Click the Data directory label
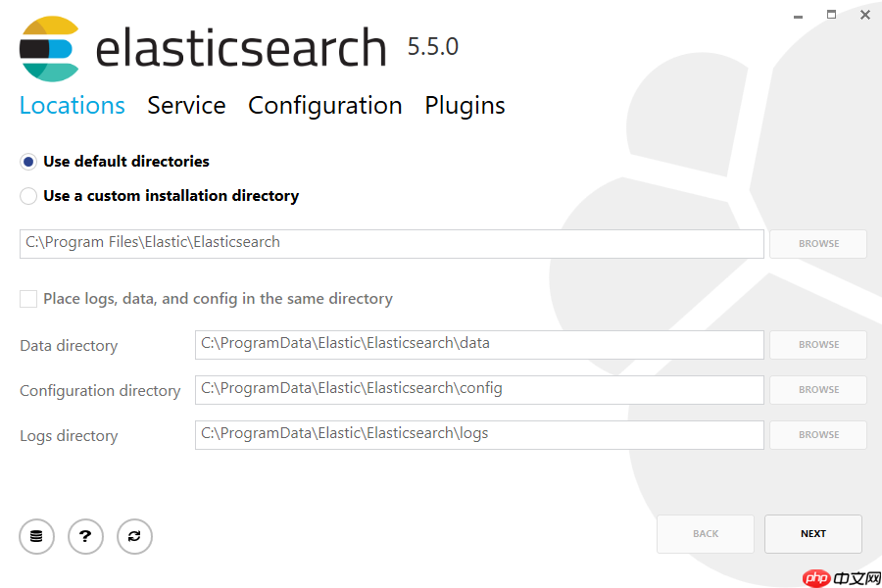 [x=69, y=346]
